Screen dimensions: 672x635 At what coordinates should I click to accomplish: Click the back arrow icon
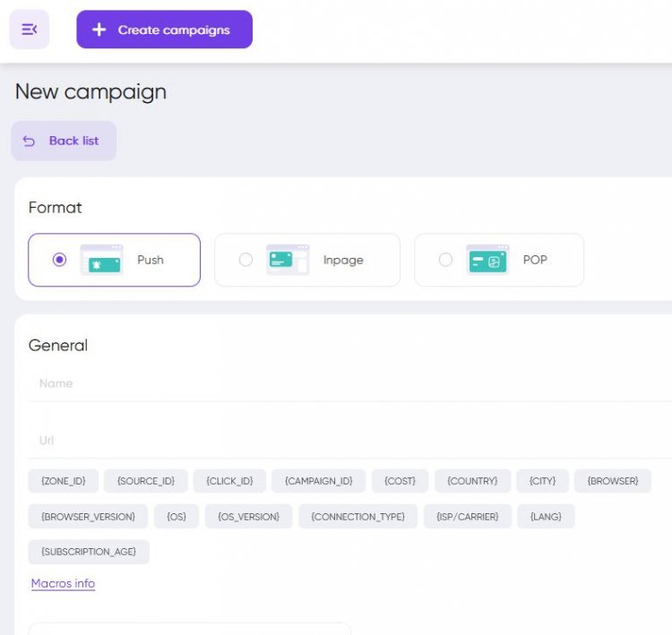(30, 141)
